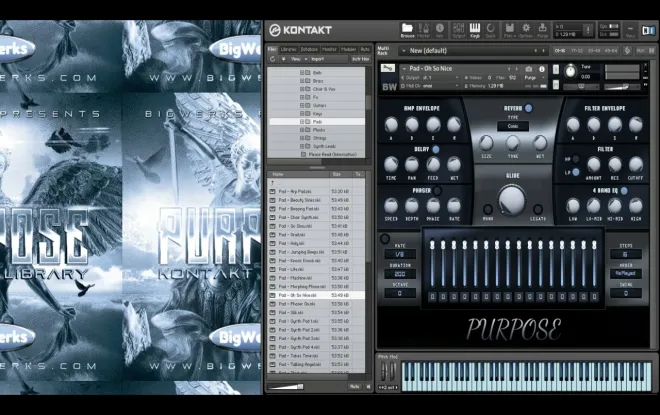Open the sequencer Rate dropdown
The width and height of the screenshot is (660, 415).
[400, 254]
